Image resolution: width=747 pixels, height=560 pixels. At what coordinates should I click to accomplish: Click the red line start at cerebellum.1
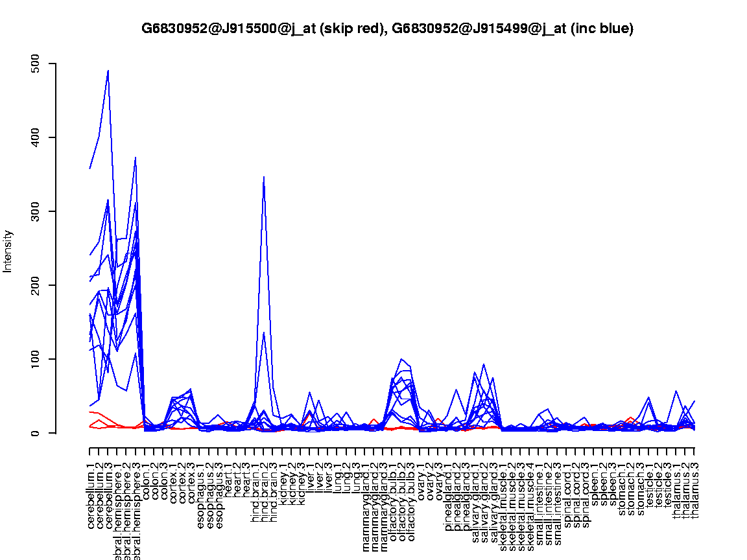90,412
